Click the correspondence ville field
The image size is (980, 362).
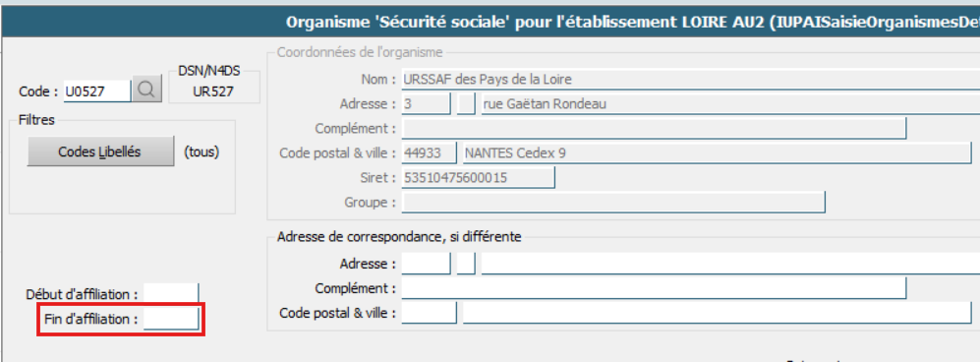pyautogui.click(x=717, y=313)
